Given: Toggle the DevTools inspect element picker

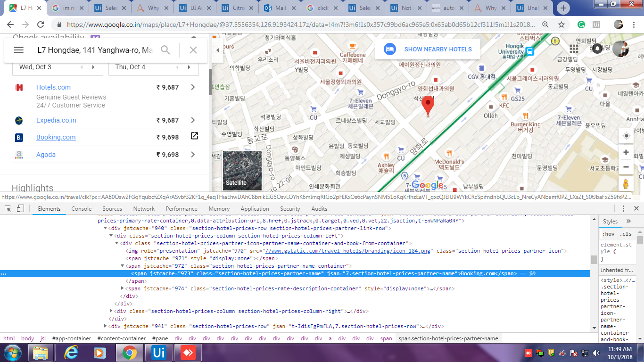Looking at the screenshot, I should 8,208.
